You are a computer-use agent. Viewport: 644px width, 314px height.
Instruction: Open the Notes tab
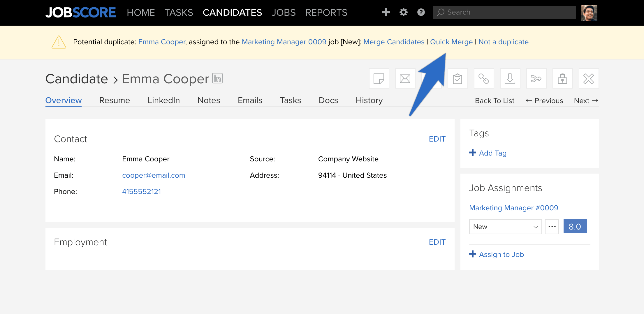click(209, 100)
